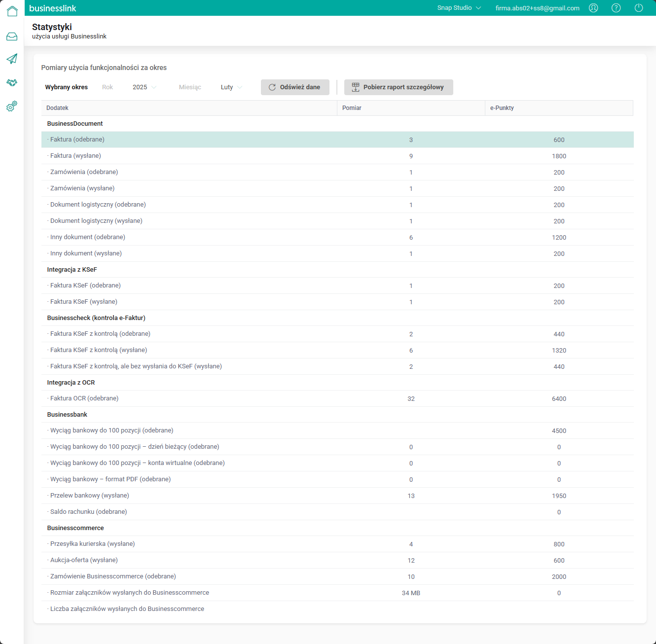This screenshot has height=644, width=656.
Task: Select Wyciąg bankowy konta wirtualne row
Action: tap(337, 463)
